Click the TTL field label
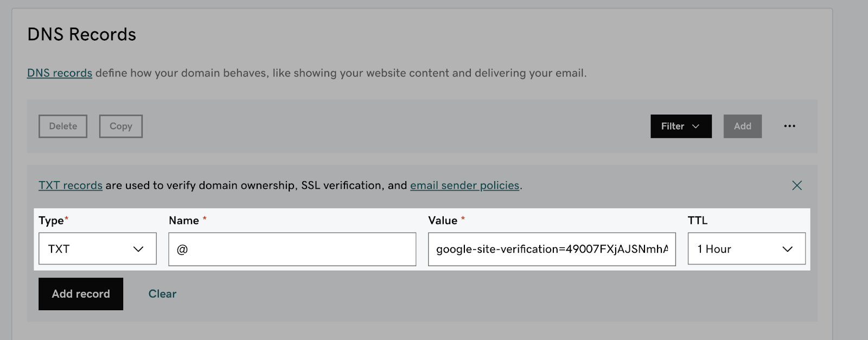Image resolution: width=868 pixels, height=340 pixels. (x=698, y=221)
